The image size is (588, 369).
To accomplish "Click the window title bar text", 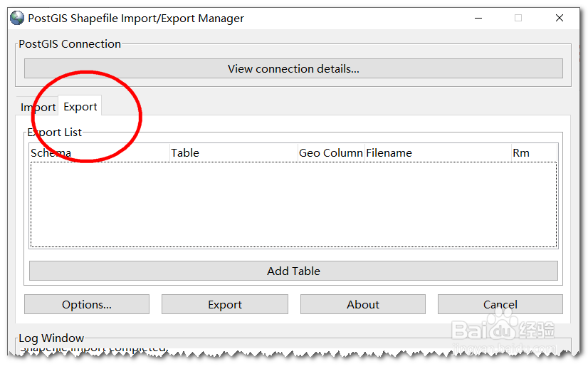I will click(136, 18).
